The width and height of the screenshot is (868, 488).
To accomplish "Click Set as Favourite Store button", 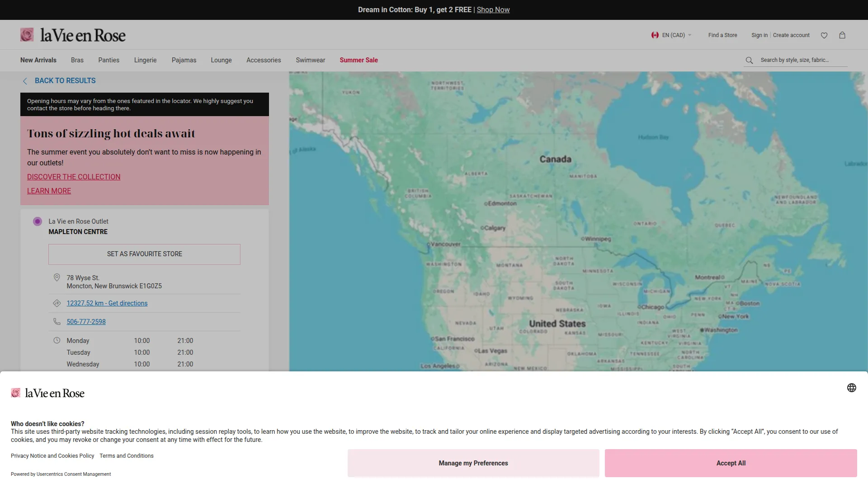I will coord(145,254).
